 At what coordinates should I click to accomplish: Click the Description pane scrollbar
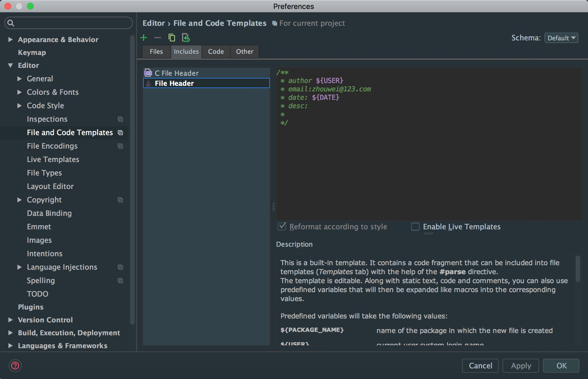point(578,269)
